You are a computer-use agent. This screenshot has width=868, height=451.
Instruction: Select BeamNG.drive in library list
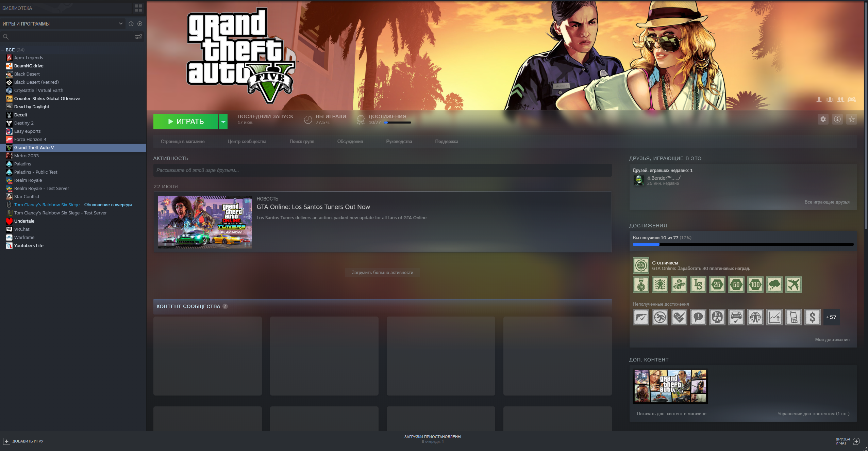[73, 66]
